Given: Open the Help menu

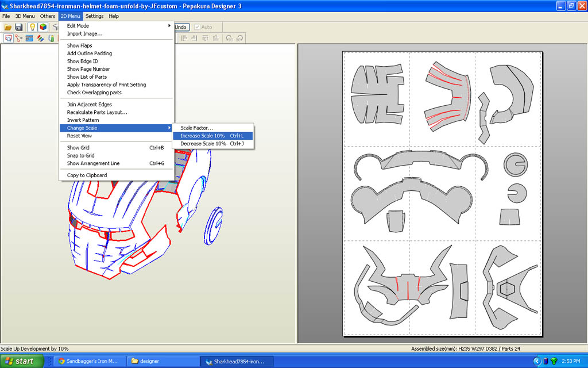Looking at the screenshot, I should 114,16.
